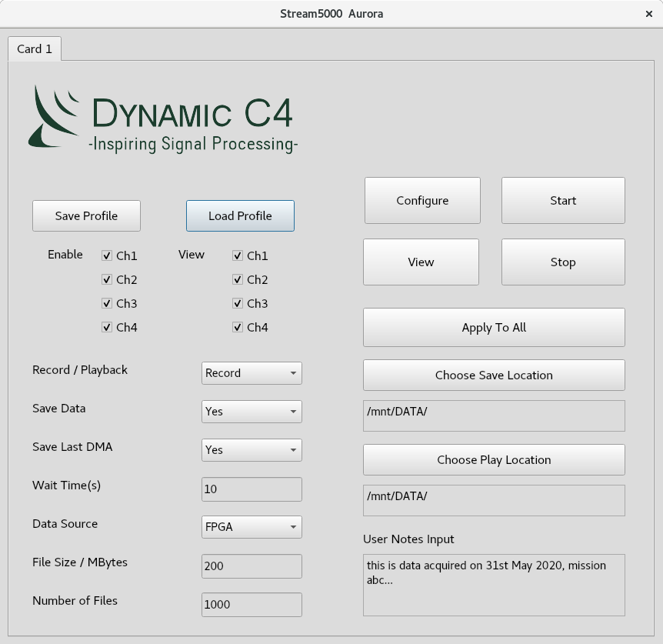Viewport: 663px width, 644px height.
Task: Open the Data Source dropdown
Action: 252,527
